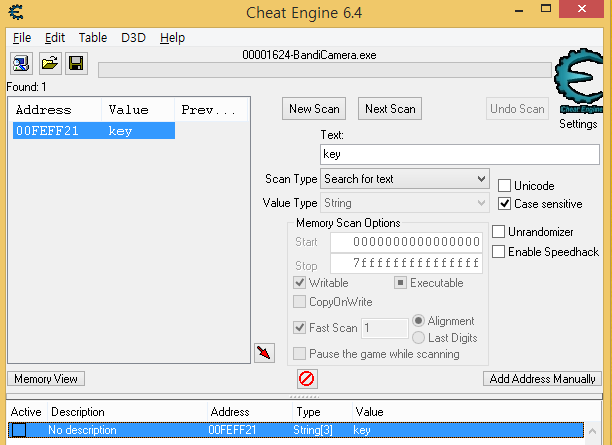This screenshot has width=612, height=445.
Task: Click the open folder toolbar icon
Action: (50, 63)
